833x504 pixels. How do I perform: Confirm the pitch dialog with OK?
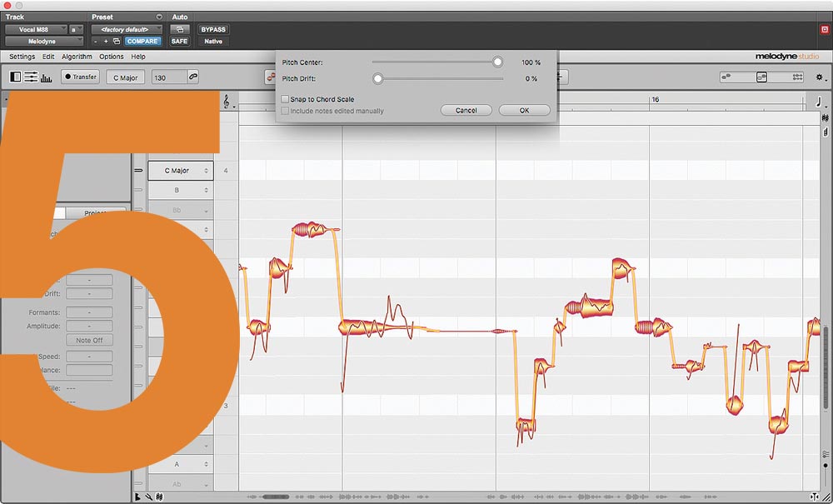524,109
